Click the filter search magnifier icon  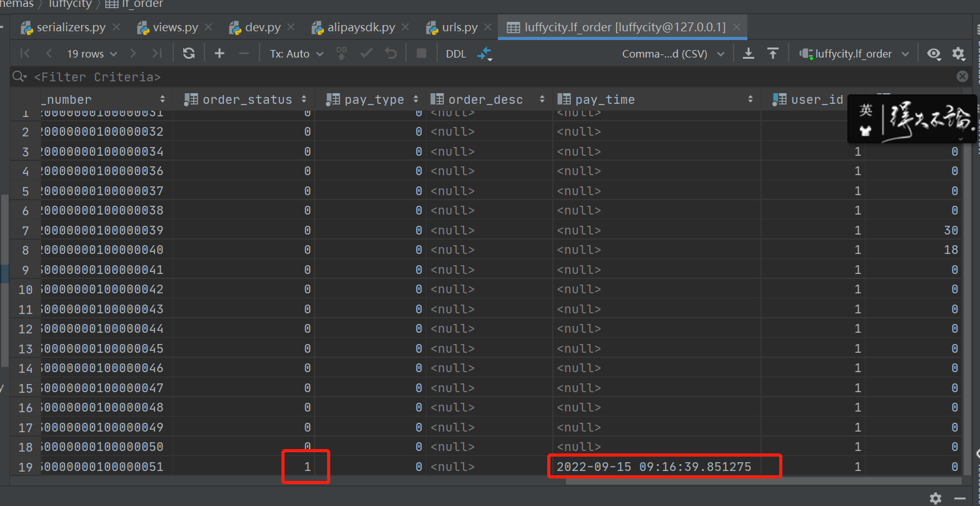click(20, 77)
